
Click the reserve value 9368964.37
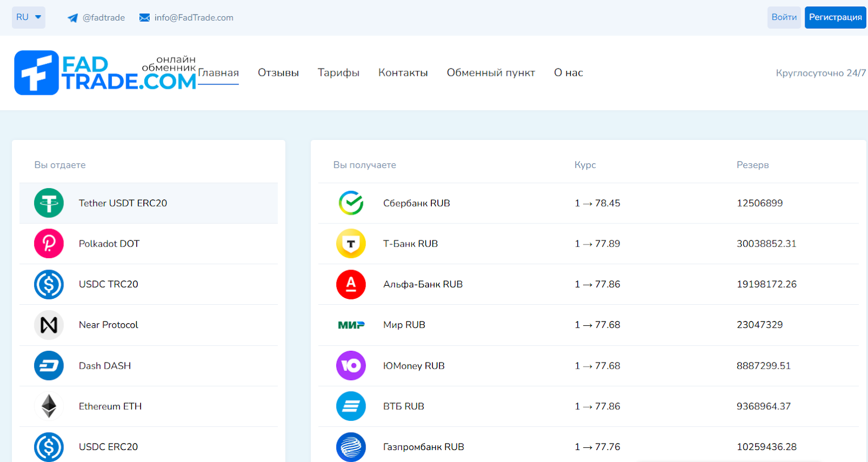pos(764,406)
